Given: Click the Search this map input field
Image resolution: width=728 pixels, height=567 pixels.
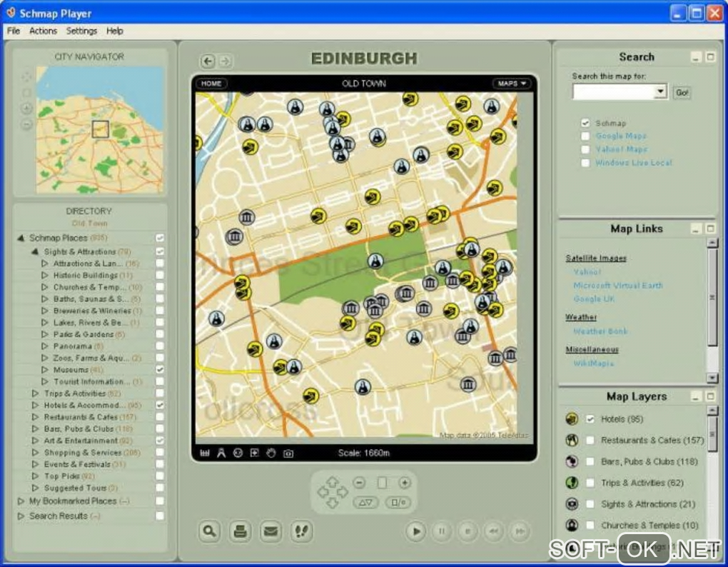Looking at the screenshot, I should point(614,91).
